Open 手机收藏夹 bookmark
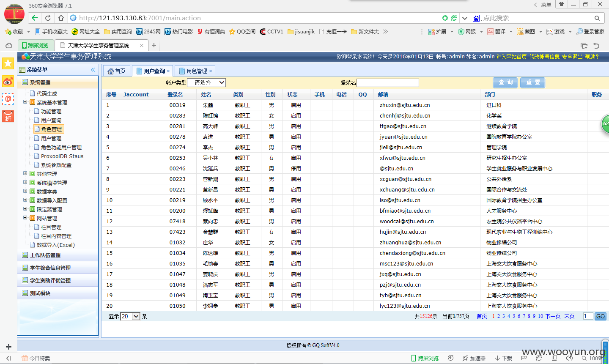 (x=51, y=32)
